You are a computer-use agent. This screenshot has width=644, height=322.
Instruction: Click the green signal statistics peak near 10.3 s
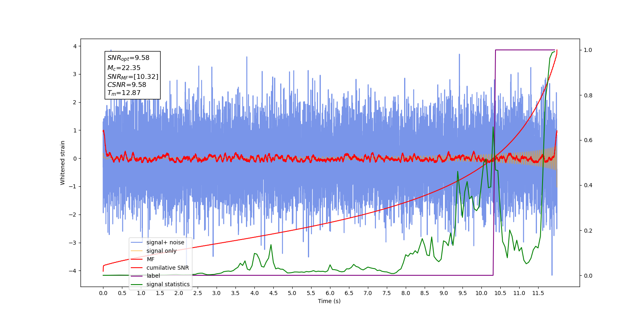493,128
